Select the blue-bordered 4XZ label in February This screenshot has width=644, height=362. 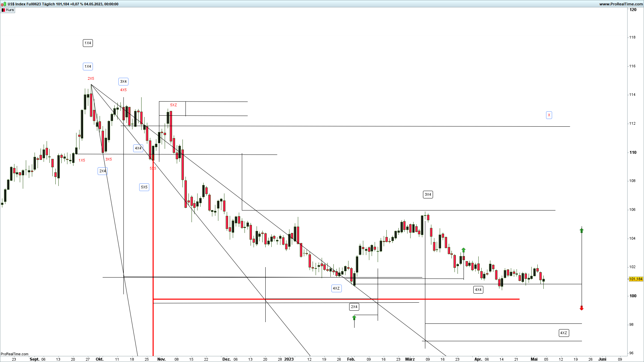(x=336, y=288)
